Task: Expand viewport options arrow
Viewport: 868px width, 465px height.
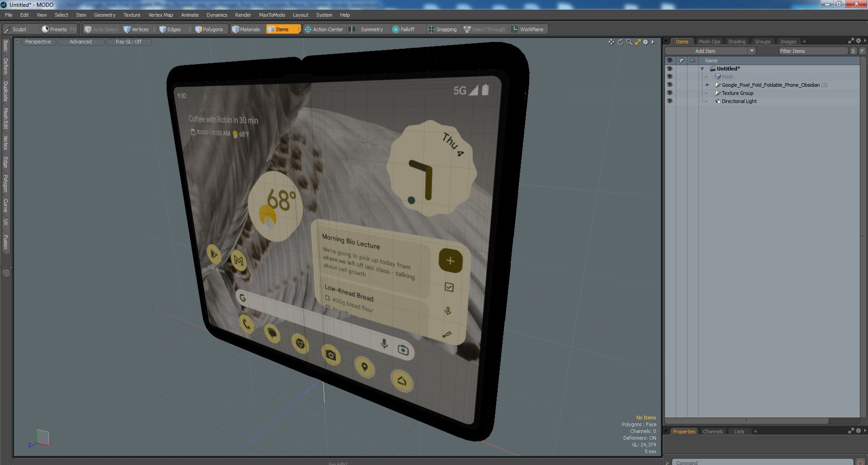Action: 653,42
